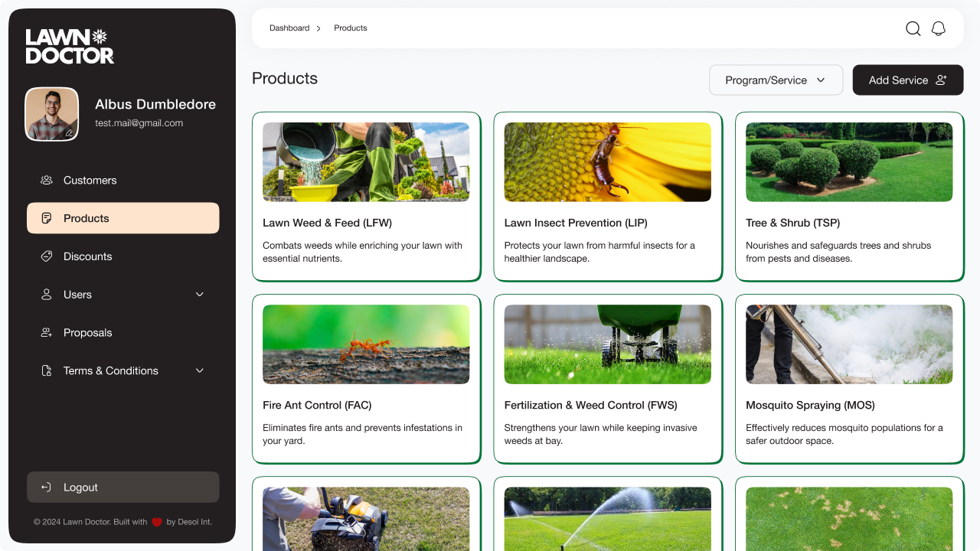980x551 pixels.
Task: Click the breadcrumb separator chevron
Action: pos(318,28)
